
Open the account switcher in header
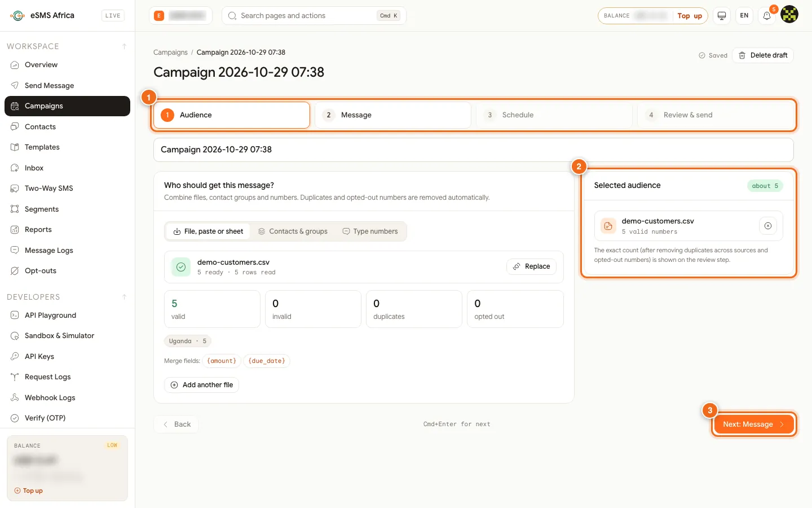(180, 16)
